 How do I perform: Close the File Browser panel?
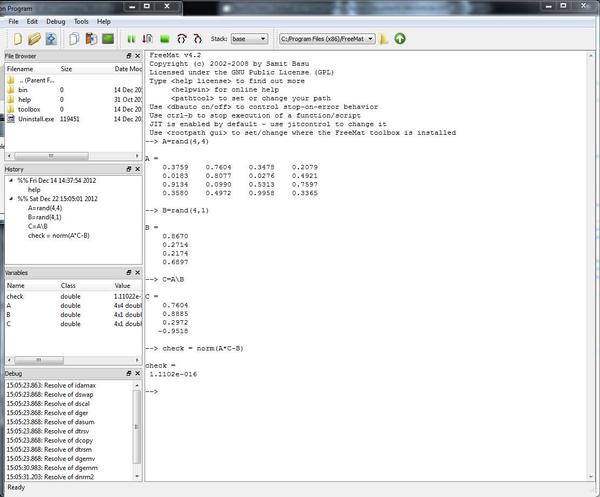(x=138, y=56)
